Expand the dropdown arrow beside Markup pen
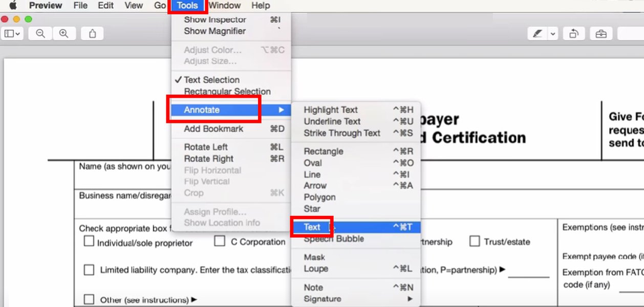The width and height of the screenshot is (644, 307). [x=552, y=34]
